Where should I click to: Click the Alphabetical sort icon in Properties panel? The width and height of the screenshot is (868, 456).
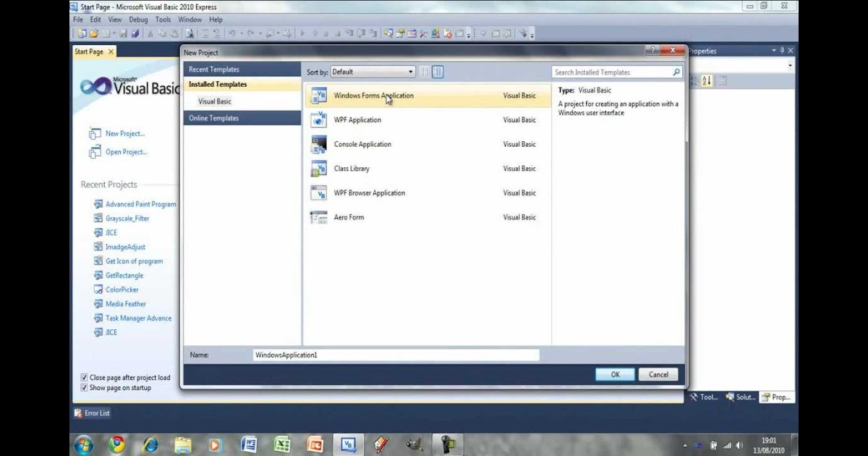pyautogui.click(x=707, y=81)
